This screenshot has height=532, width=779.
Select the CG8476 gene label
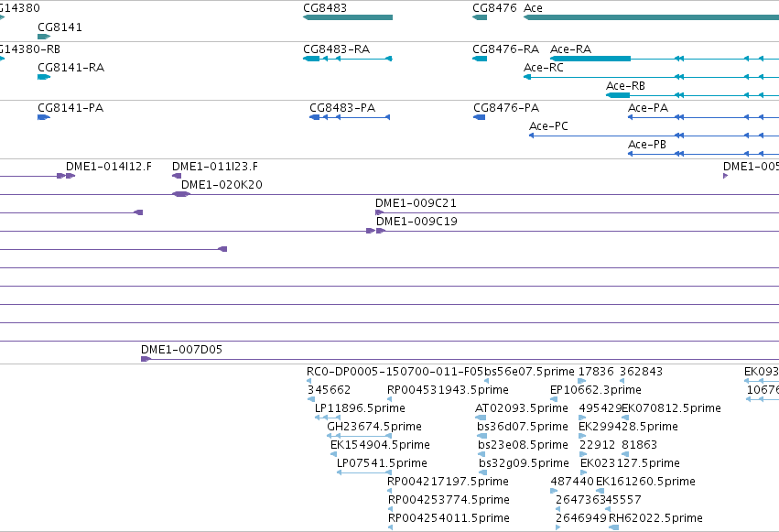(495, 8)
